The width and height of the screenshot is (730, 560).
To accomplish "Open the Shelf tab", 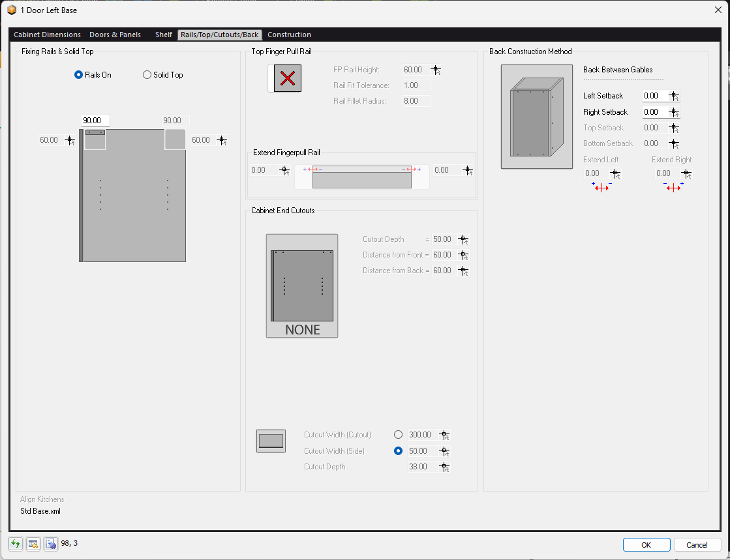I will pos(164,35).
